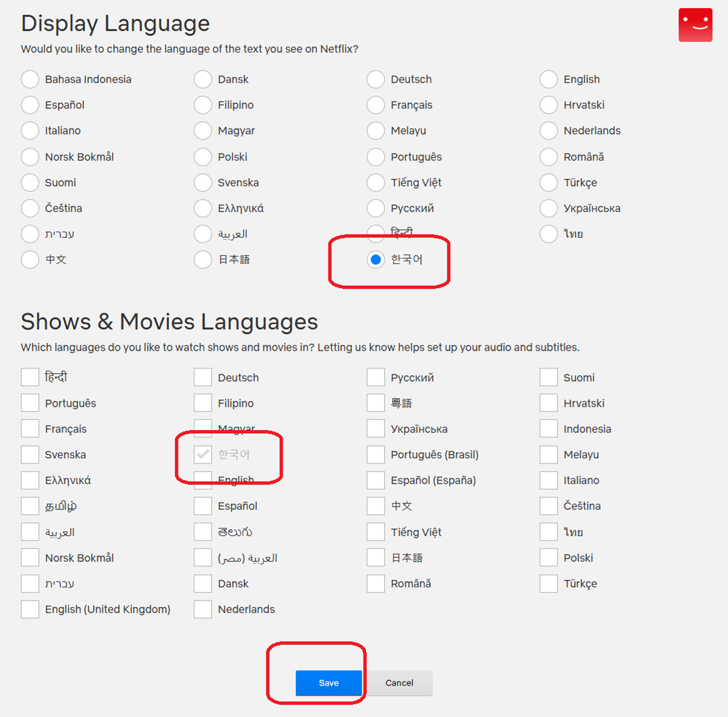Select Melayu display language radio
The height and width of the screenshot is (717, 728).
coord(375,131)
